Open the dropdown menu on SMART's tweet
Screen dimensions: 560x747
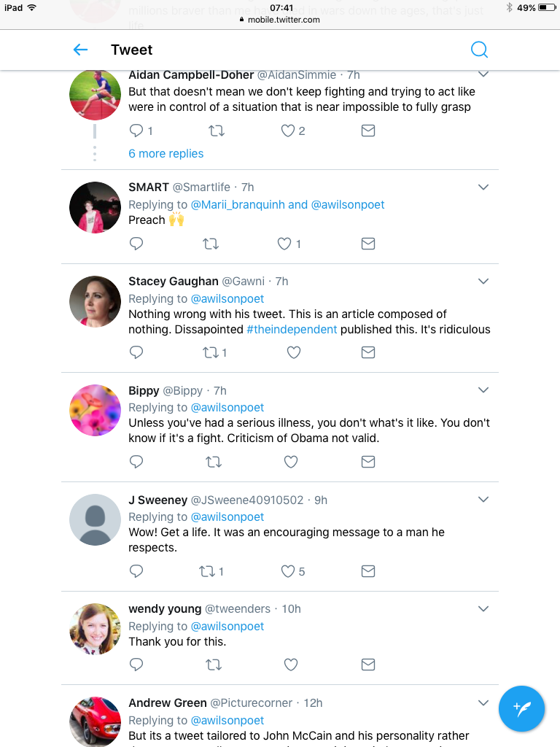click(x=483, y=187)
